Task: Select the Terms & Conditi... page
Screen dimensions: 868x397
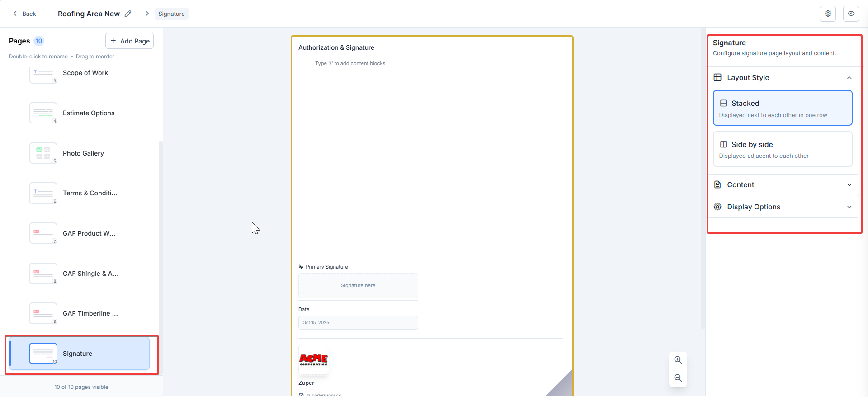Action: 80,193
